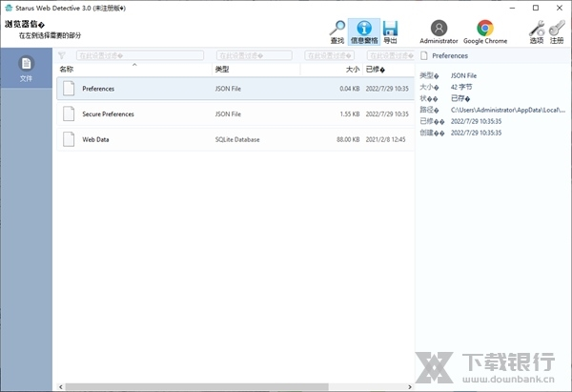
Task: Select the Web Data row
Action: 235,139
